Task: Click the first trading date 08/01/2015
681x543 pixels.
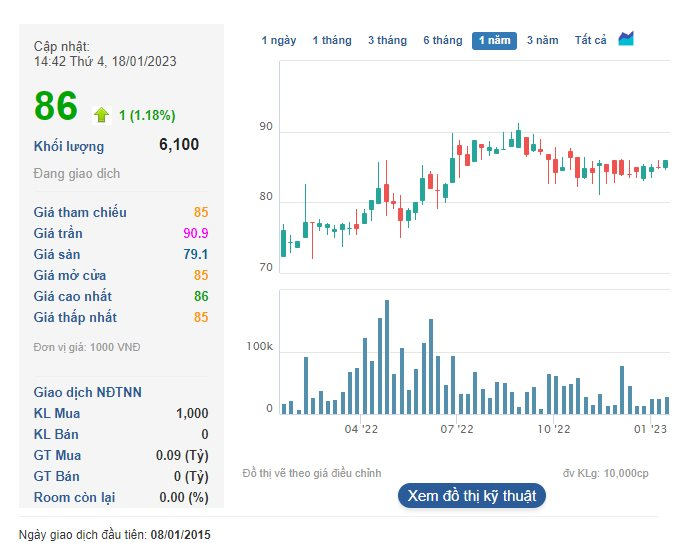Action: pyautogui.click(x=181, y=535)
